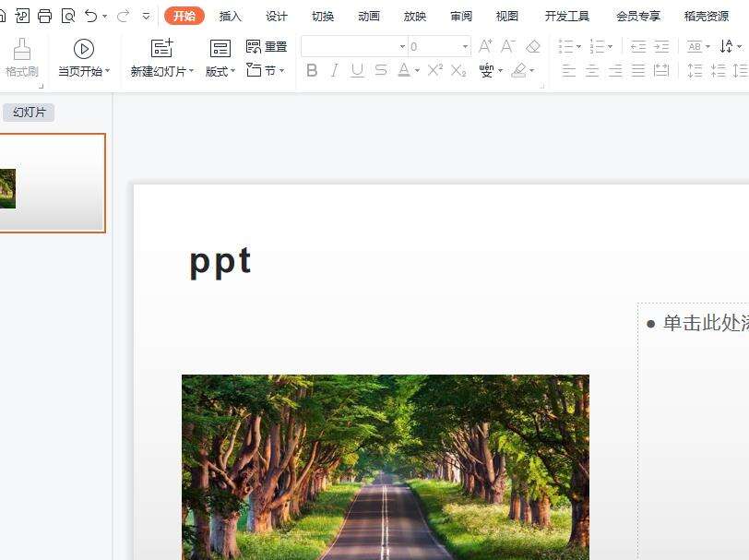Select the 幻灯片 panel tab
This screenshot has width=749, height=560.
(x=29, y=113)
